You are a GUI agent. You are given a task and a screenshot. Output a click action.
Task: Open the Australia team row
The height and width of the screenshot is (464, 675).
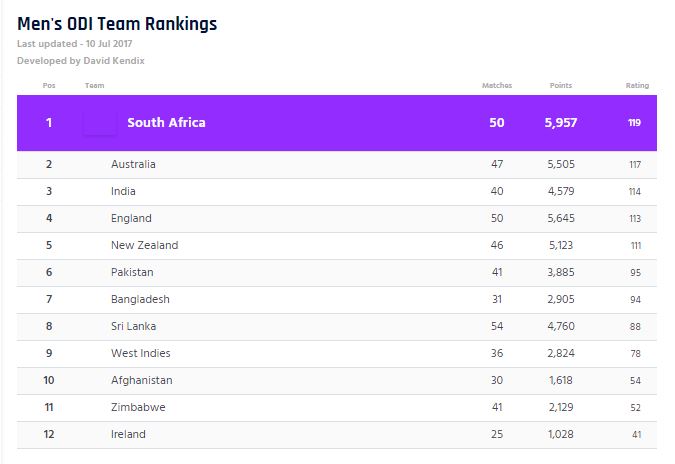(x=133, y=164)
